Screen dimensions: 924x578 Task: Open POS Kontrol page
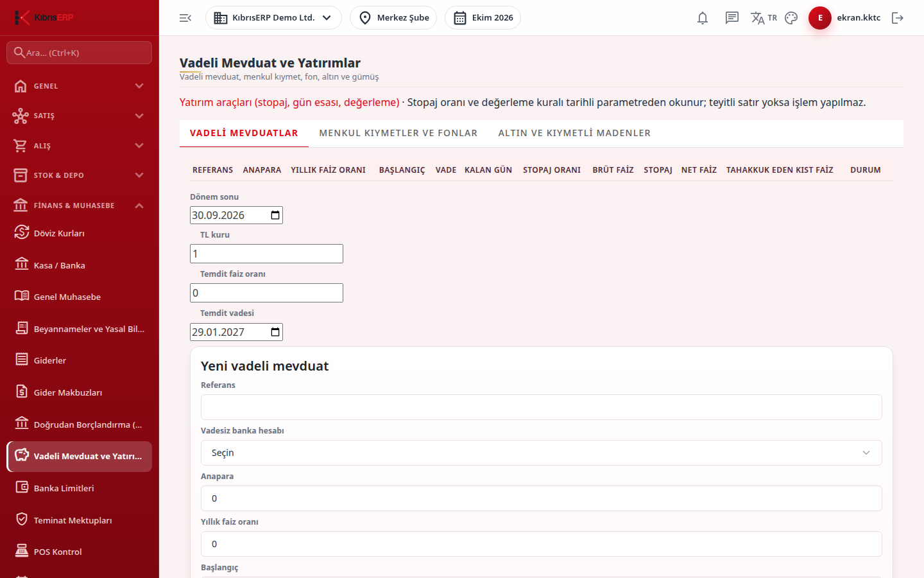(80, 552)
